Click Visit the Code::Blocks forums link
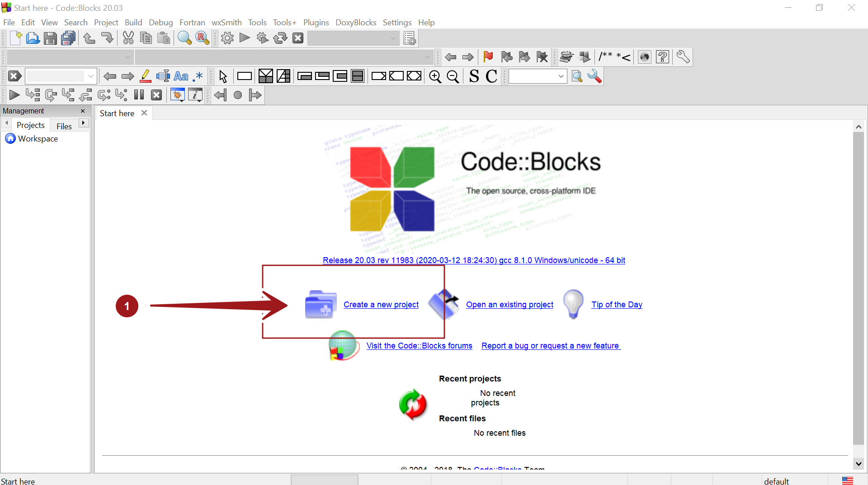Screen dimensions: 868x485 pyautogui.click(x=419, y=346)
